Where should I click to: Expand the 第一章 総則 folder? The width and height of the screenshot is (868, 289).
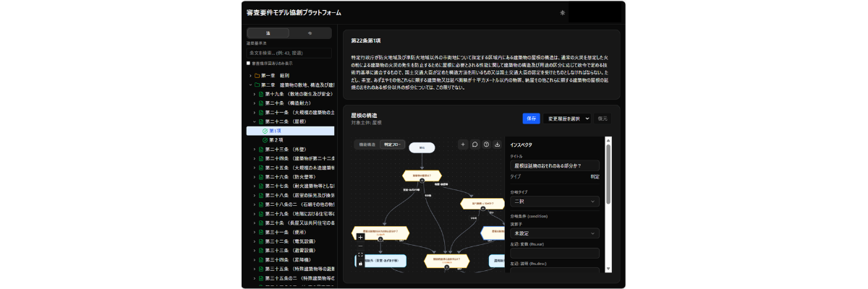250,75
